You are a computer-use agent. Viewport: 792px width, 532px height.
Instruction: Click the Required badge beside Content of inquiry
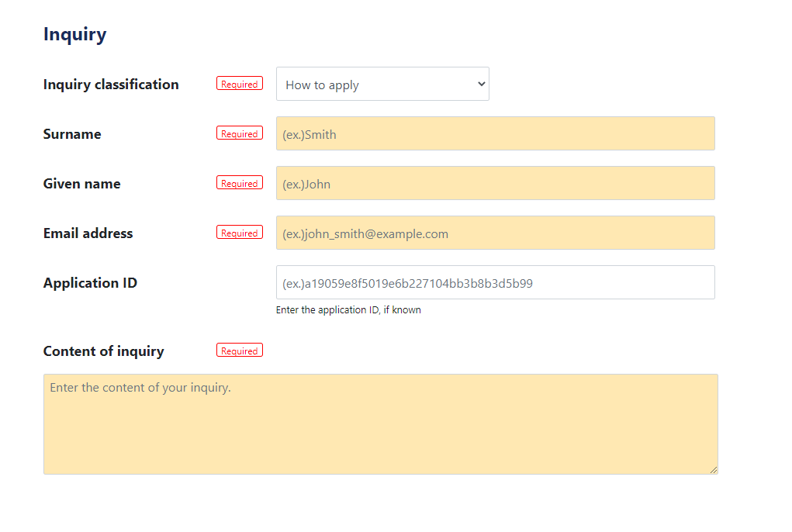tap(239, 350)
